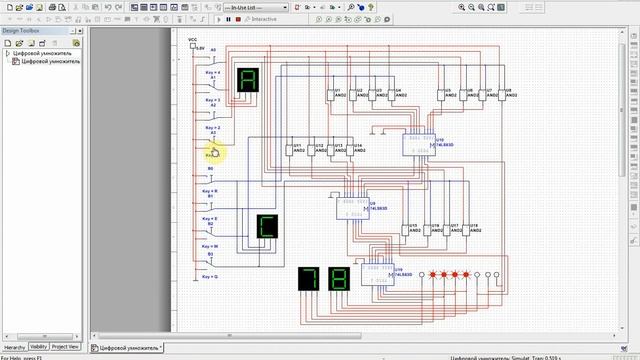Viewport: 640px width, 360px height.
Task: Switch to the Project View tab
Action: 65,347
